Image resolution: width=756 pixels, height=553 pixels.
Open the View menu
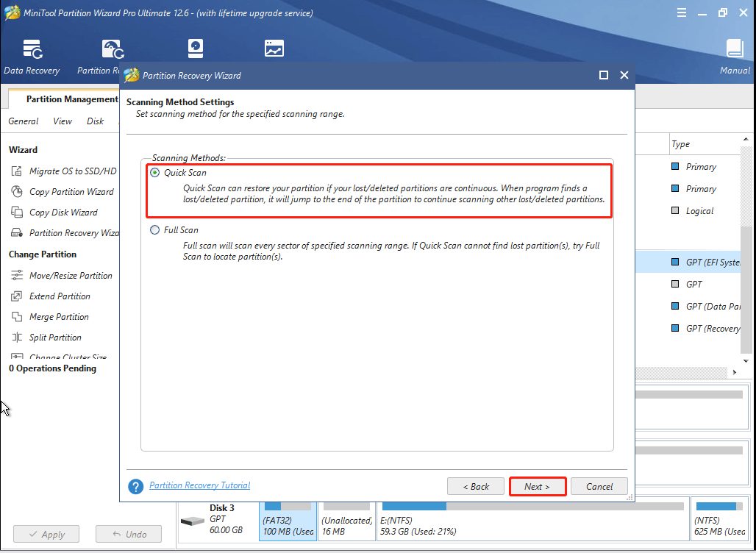(x=63, y=121)
